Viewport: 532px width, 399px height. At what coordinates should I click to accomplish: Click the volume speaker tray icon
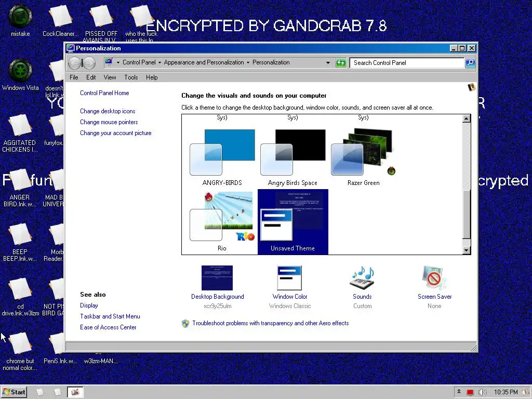pos(482,392)
